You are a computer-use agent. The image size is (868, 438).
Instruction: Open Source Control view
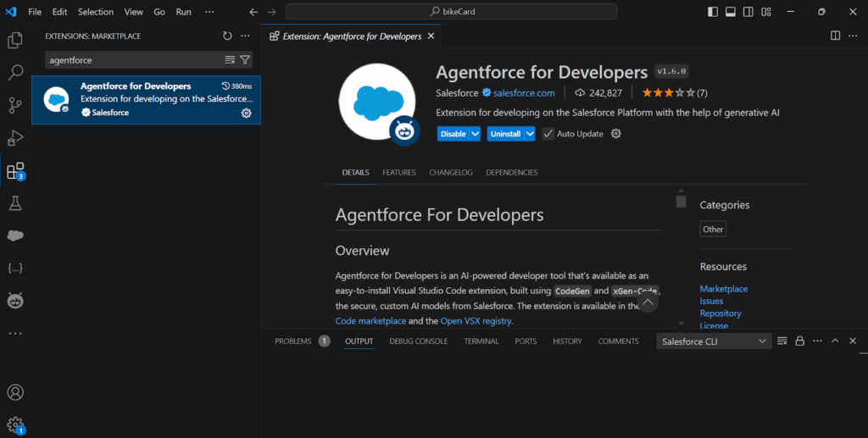[x=15, y=105]
